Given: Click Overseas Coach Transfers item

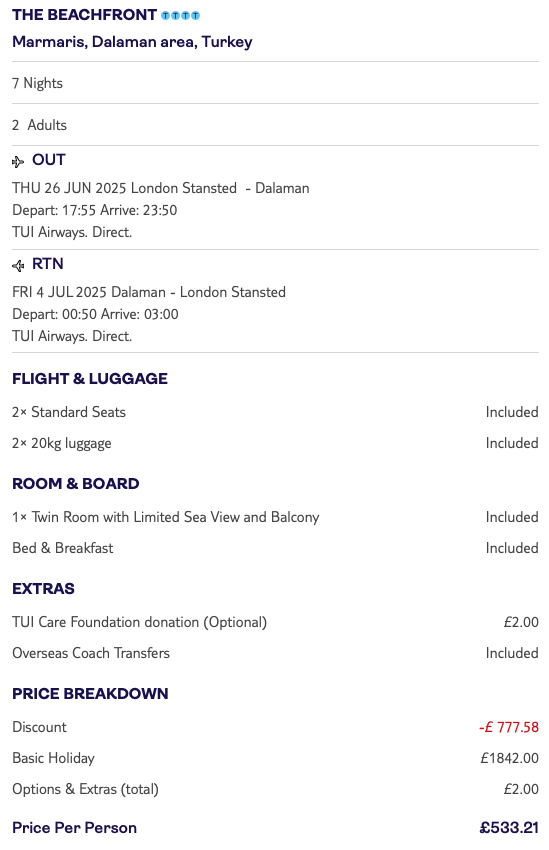Looking at the screenshot, I should point(91,653).
